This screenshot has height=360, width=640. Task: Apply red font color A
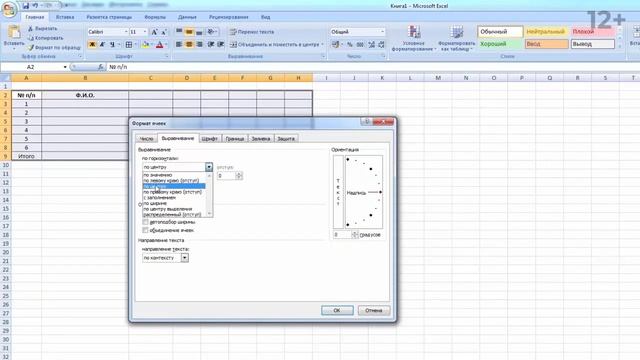(160, 44)
